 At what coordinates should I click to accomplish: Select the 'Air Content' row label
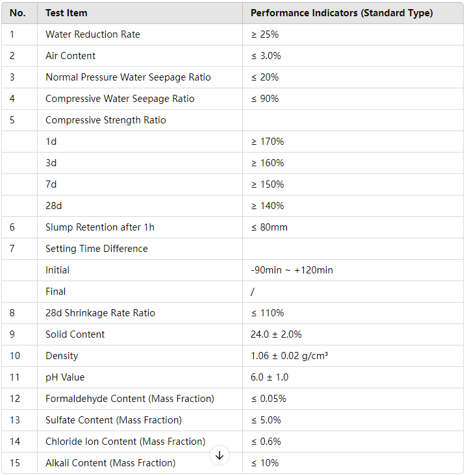click(70, 56)
